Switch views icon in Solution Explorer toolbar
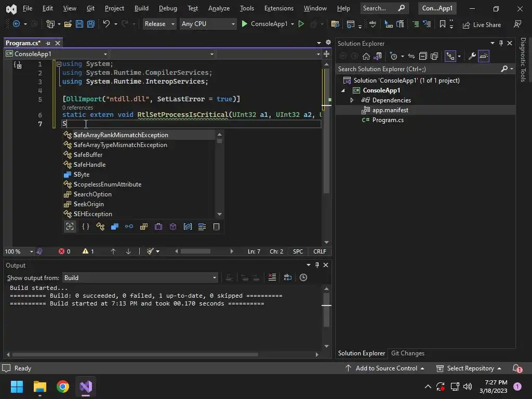 pyautogui.click(x=378, y=56)
